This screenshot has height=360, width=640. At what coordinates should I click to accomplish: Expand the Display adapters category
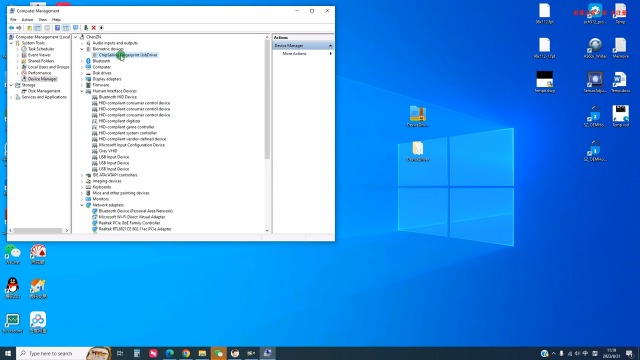pyautogui.click(x=82, y=79)
